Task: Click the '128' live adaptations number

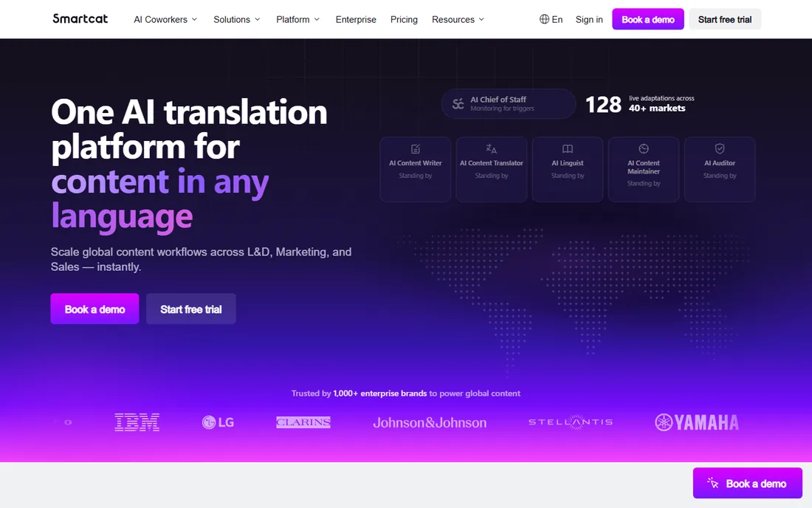Action: point(603,104)
